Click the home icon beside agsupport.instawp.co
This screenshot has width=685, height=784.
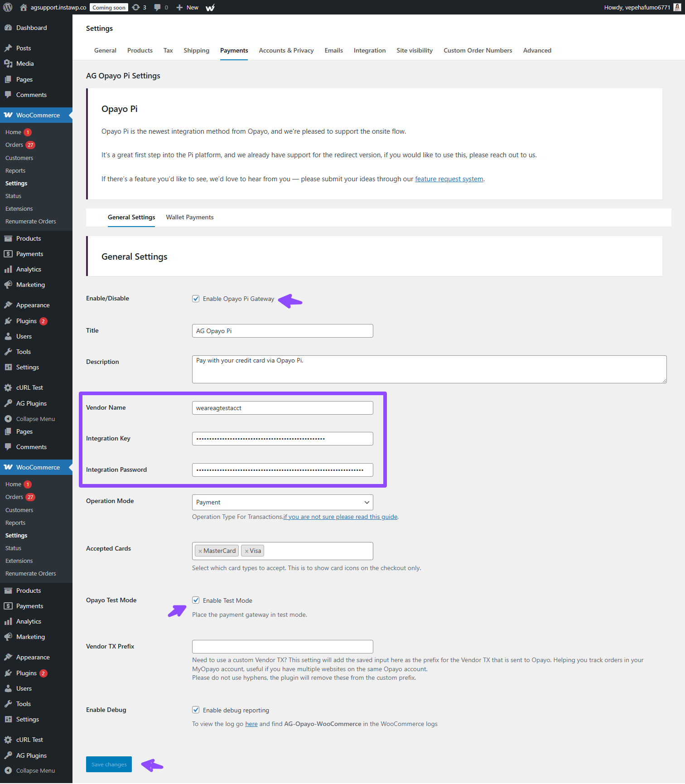pyautogui.click(x=24, y=7)
